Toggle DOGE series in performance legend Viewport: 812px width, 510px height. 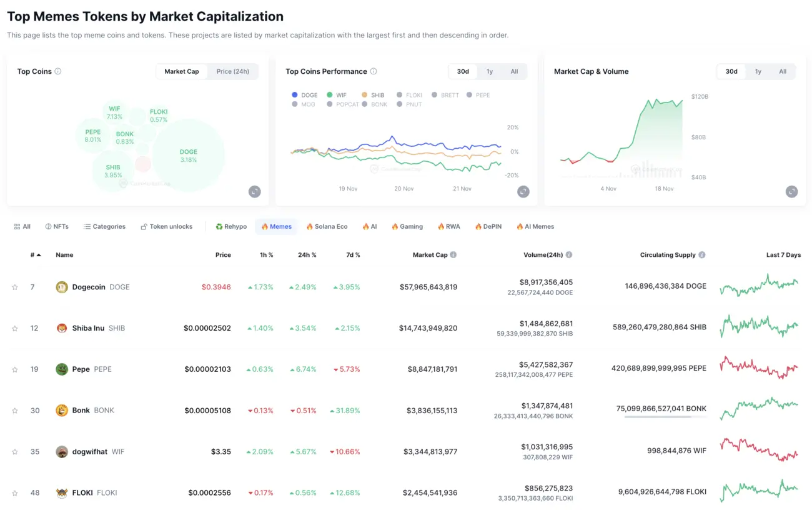point(305,95)
